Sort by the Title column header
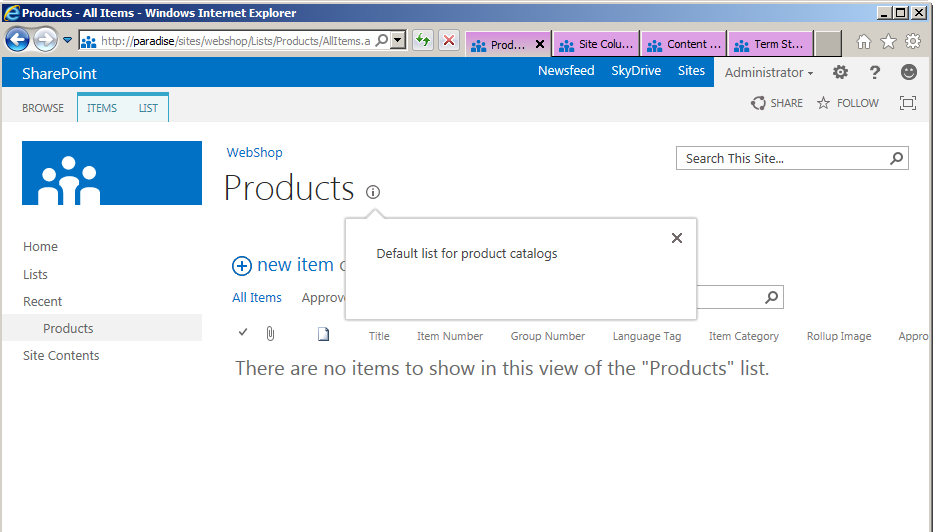This screenshot has height=532, width=933. tap(379, 336)
